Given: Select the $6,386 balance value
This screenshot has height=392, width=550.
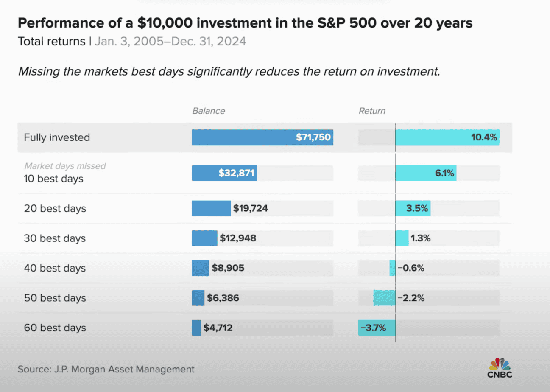Looking at the screenshot, I should pyautogui.click(x=223, y=298).
